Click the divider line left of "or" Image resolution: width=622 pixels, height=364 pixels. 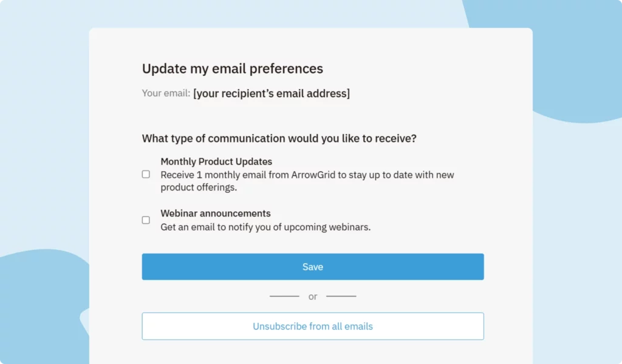click(284, 296)
